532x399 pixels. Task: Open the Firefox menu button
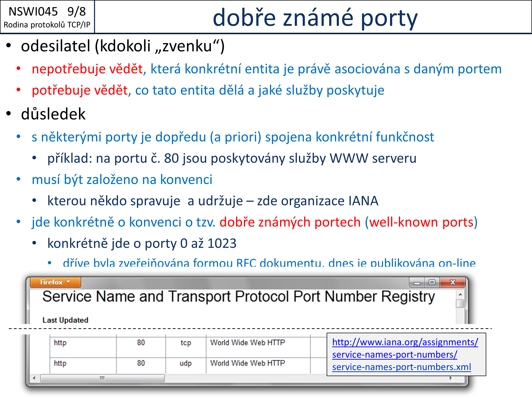tap(55, 282)
